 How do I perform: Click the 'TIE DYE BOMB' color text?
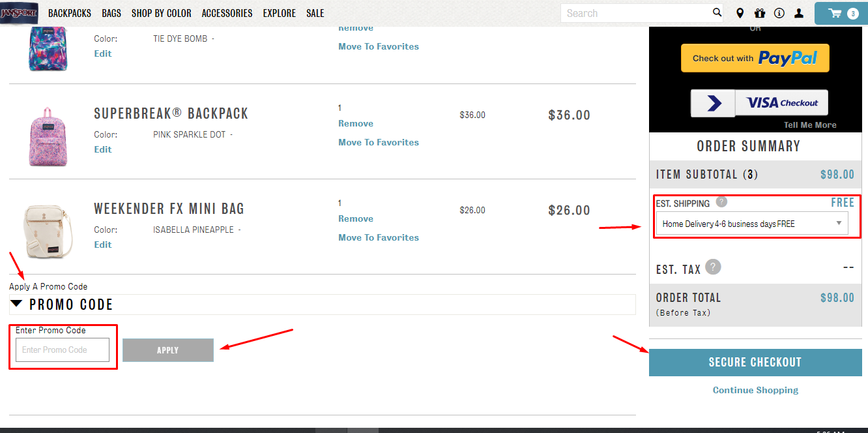pyautogui.click(x=181, y=38)
